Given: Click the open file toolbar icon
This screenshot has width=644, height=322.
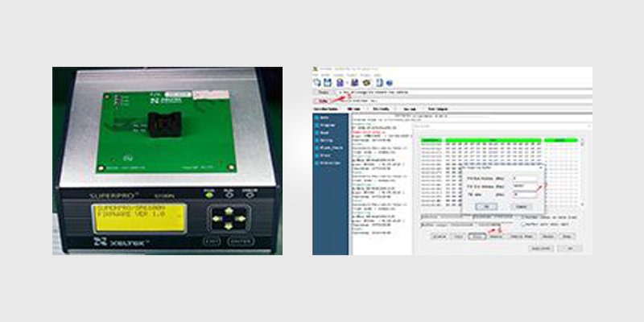Looking at the screenshot, I should tap(317, 83).
